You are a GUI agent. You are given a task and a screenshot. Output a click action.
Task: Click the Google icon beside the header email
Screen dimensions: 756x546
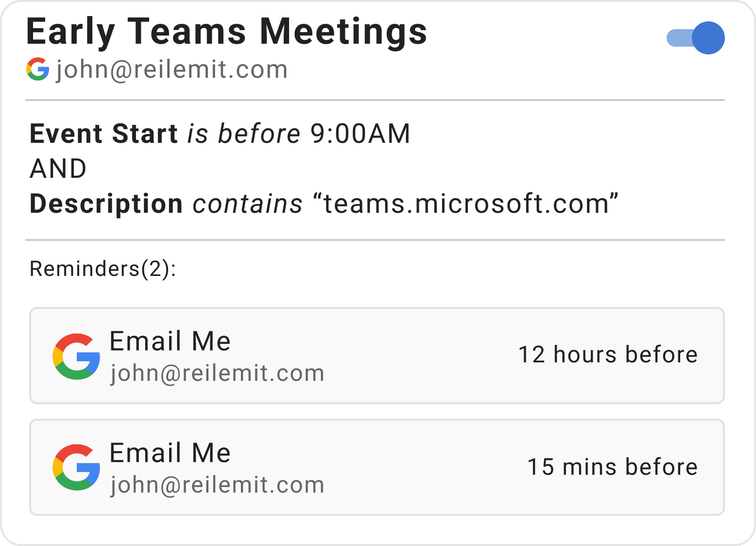click(38, 69)
